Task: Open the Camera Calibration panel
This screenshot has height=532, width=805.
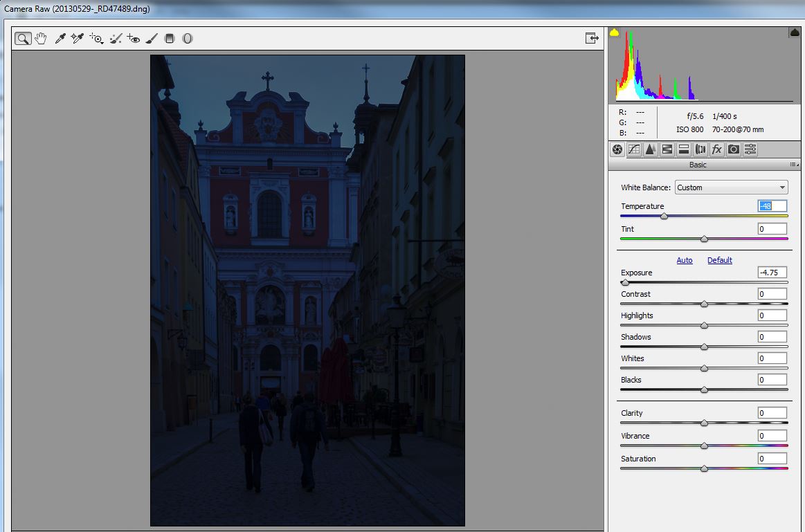Action: (734, 149)
